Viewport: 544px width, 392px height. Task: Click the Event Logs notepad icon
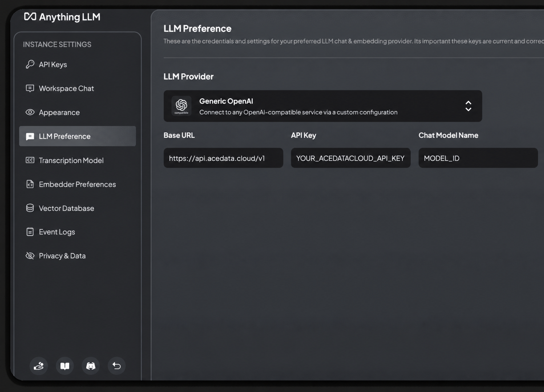(x=30, y=232)
